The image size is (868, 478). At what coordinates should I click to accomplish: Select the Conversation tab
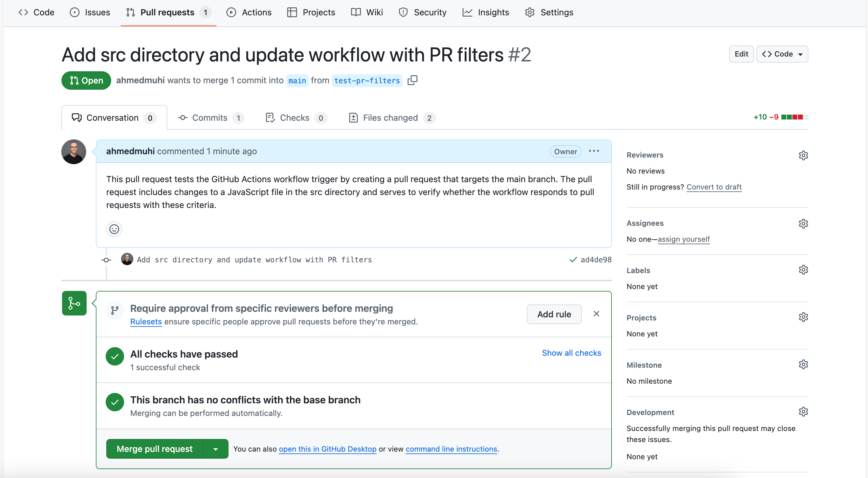pos(114,118)
